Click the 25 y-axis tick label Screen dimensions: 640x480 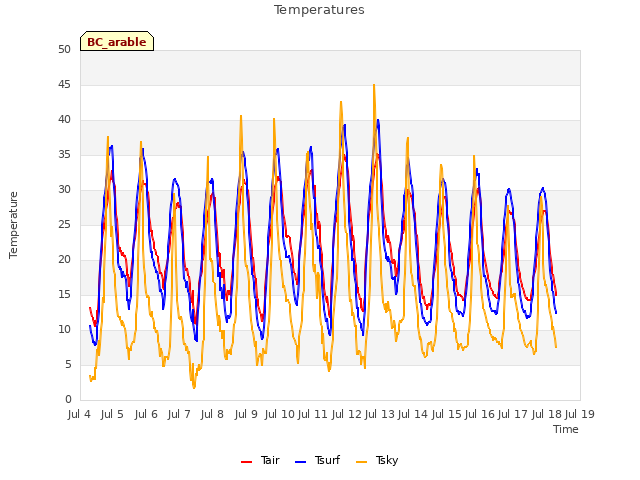[x=64, y=224]
